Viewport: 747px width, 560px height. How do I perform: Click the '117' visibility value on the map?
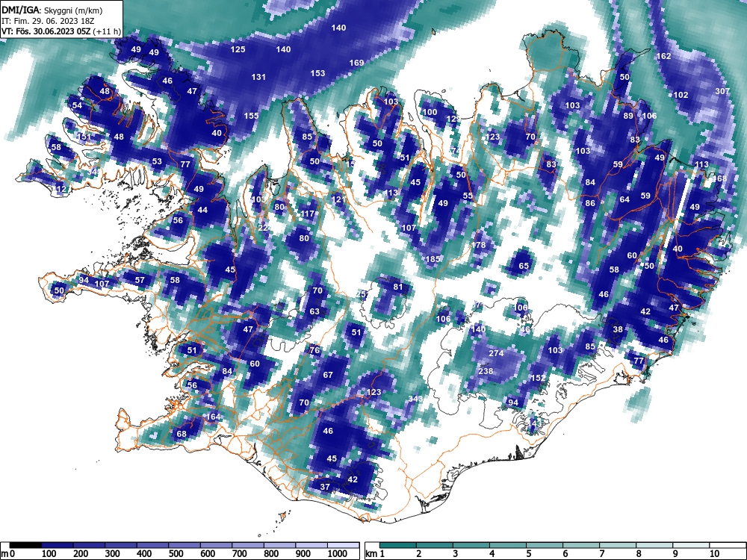tap(307, 214)
